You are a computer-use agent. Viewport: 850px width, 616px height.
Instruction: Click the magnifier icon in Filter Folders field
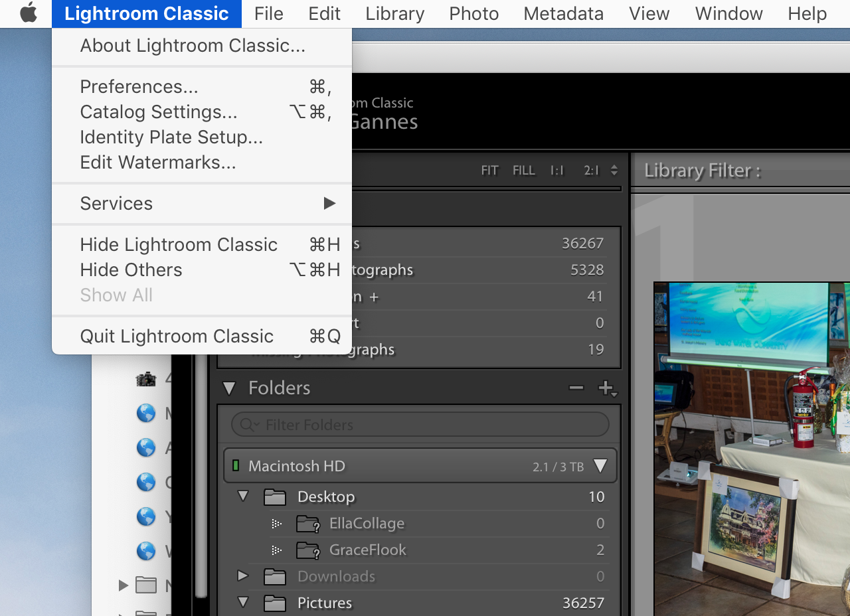click(247, 424)
